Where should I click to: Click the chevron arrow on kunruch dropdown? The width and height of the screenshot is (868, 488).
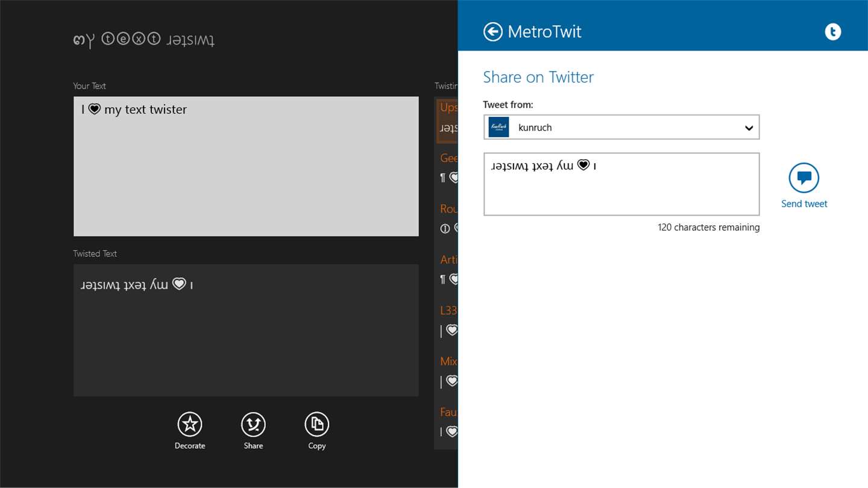[749, 128]
